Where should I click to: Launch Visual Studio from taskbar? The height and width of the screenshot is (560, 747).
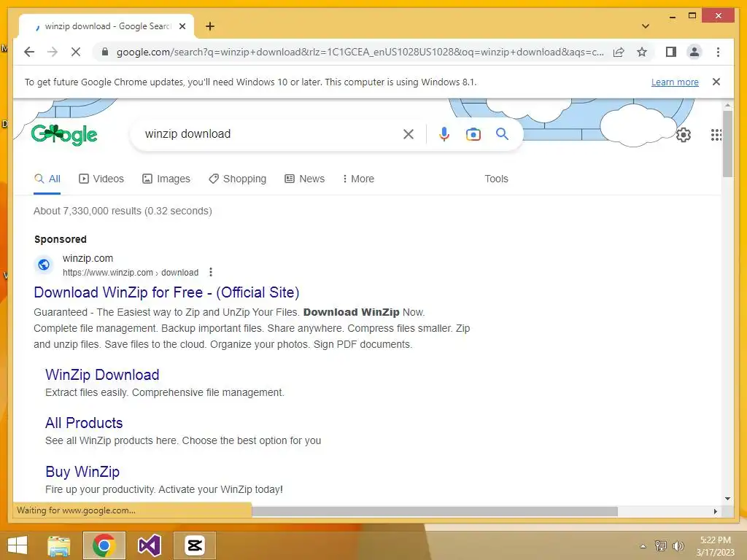(x=149, y=545)
